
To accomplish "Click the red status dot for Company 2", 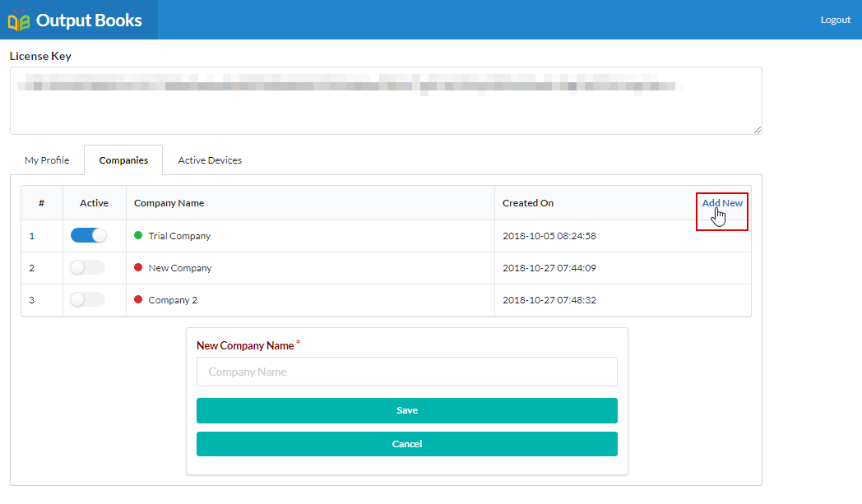I will (x=138, y=299).
